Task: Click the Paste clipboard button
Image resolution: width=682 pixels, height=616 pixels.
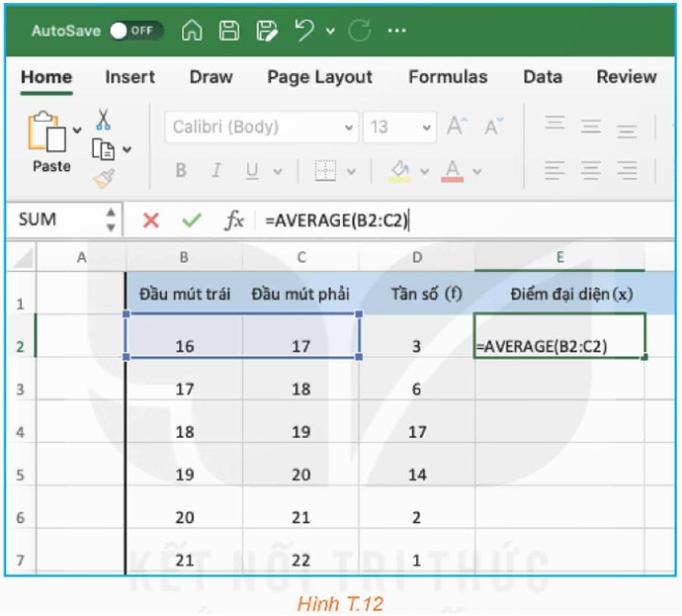Action: point(47,140)
